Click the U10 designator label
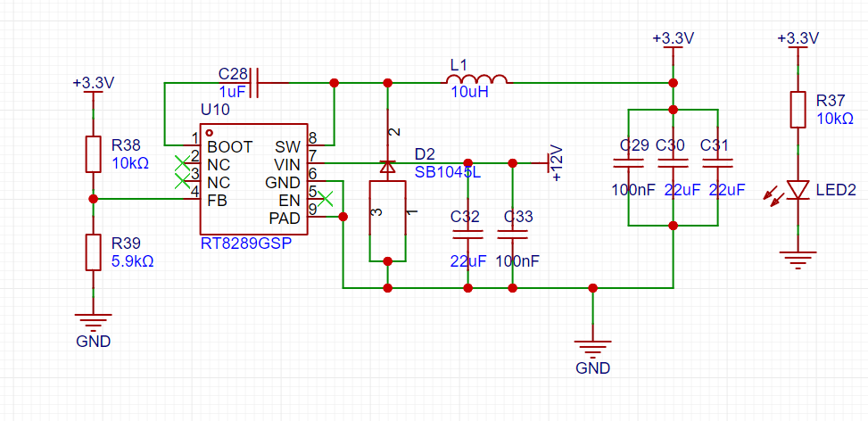 [215, 110]
